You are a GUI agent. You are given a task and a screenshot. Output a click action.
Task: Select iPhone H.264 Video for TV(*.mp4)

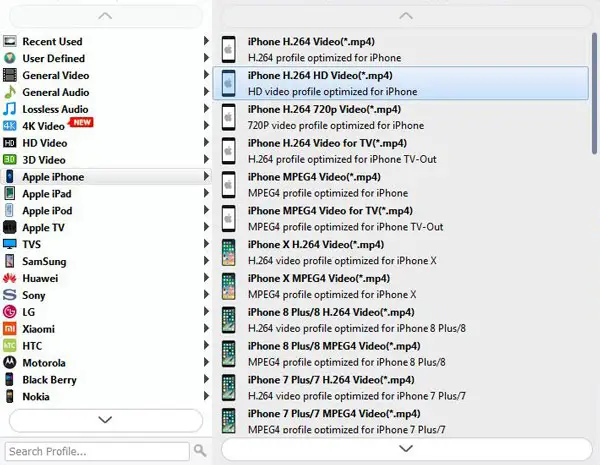[401, 151]
